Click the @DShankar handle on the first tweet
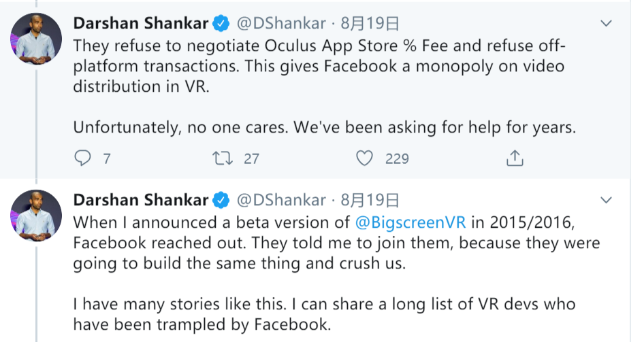 pyautogui.click(x=280, y=24)
